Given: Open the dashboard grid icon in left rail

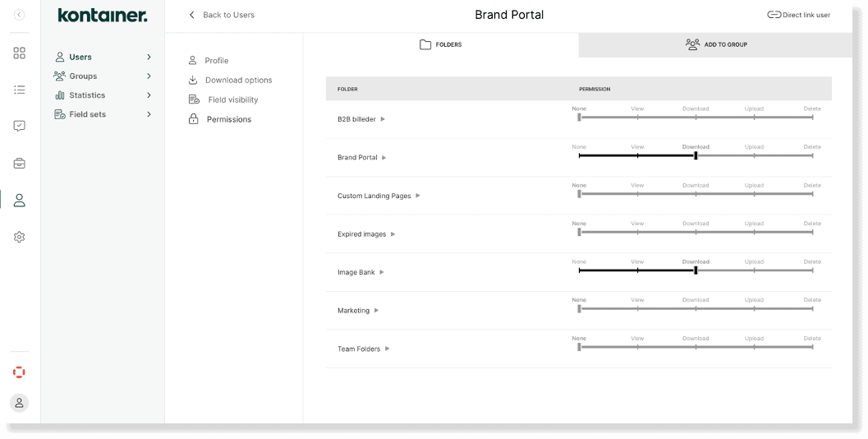Looking at the screenshot, I should click(19, 53).
